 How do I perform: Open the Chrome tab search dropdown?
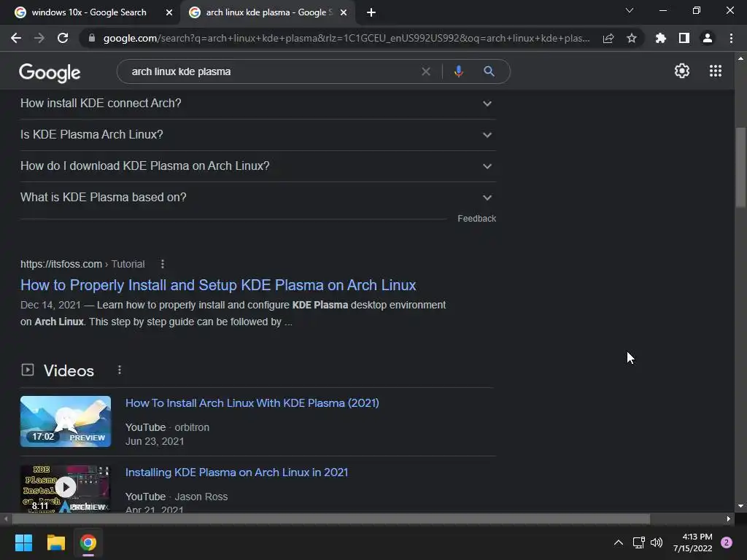click(x=630, y=10)
